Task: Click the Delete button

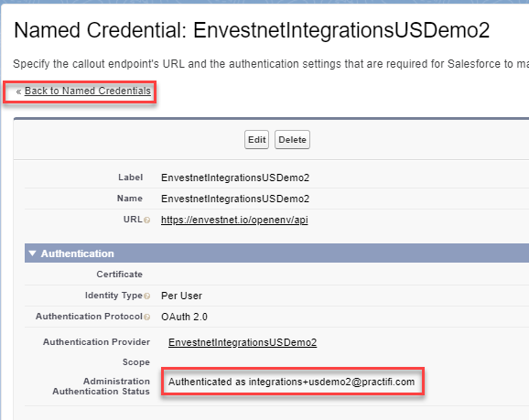Action: coord(292,140)
